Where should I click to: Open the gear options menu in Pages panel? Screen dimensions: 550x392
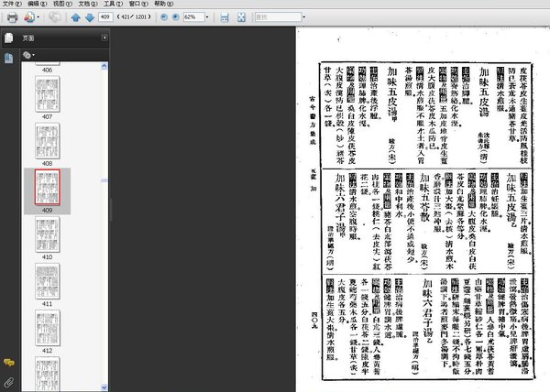[28, 55]
